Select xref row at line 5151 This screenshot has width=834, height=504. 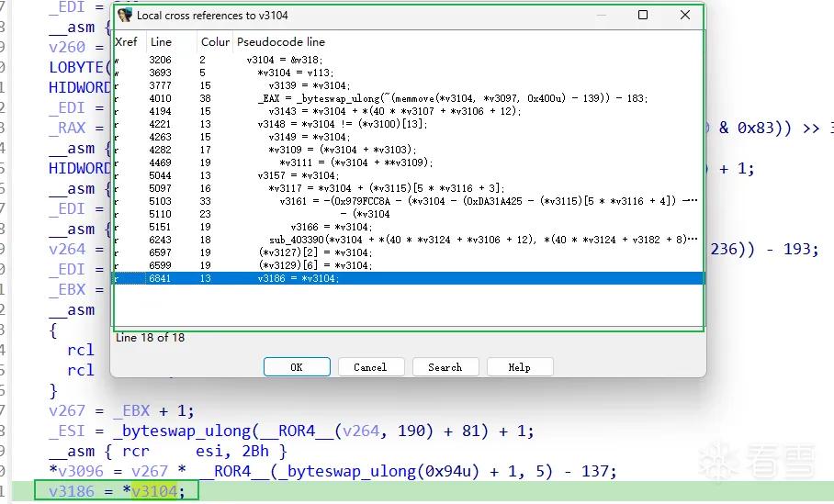point(409,227)
